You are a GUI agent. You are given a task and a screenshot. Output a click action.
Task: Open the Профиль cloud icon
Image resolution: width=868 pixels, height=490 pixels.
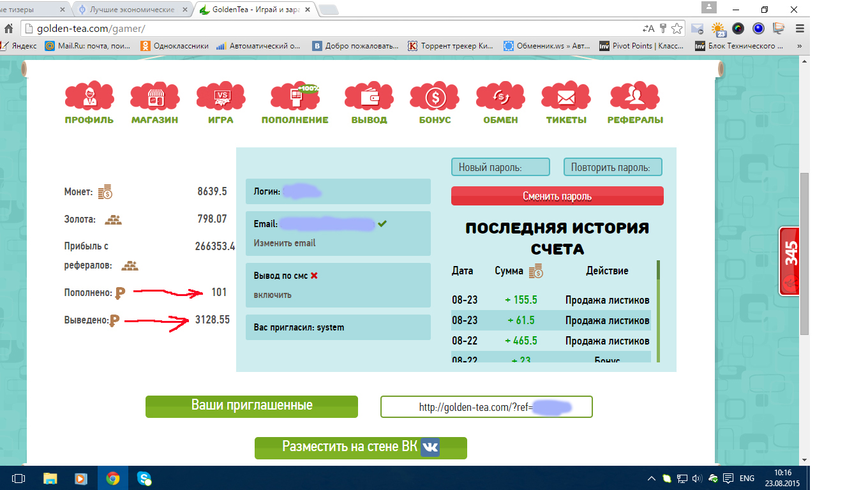pos(89,96)
